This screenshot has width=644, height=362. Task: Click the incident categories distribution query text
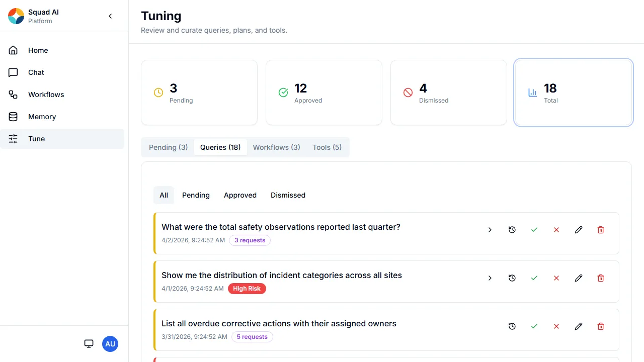click(x=282, y=275)
